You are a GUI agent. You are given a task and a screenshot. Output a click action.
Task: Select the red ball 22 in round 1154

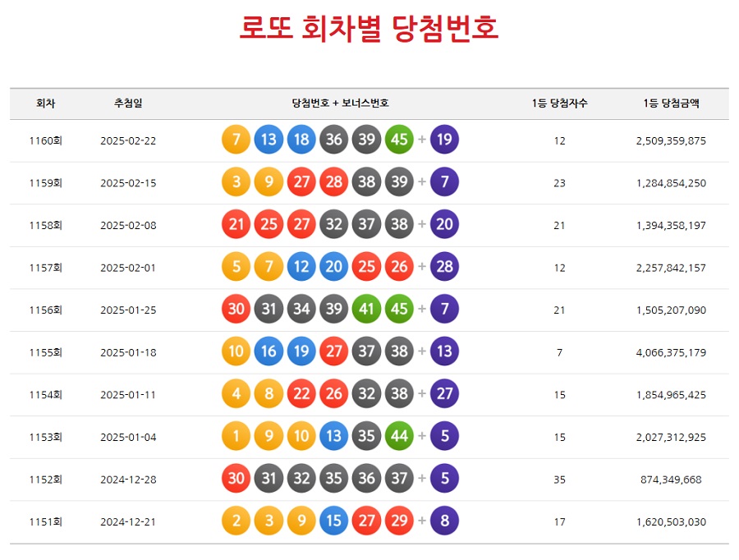coord(301,393)
